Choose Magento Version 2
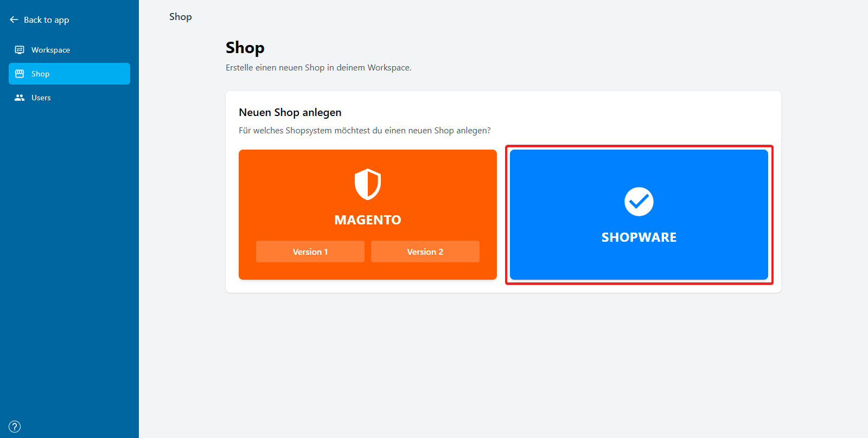This screenshot has height=438, width=868. click(425, 252)
